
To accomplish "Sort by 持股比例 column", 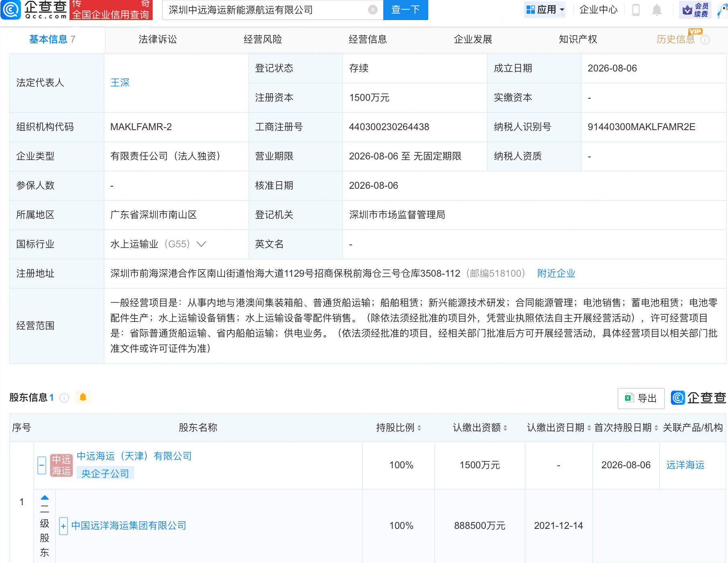I will pyautogui.click(x=419, y=428).
